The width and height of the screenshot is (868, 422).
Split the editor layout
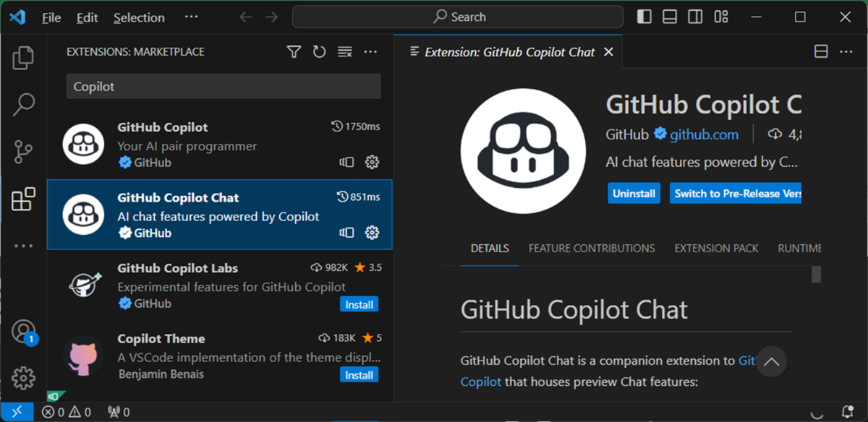tap(821, 51)
